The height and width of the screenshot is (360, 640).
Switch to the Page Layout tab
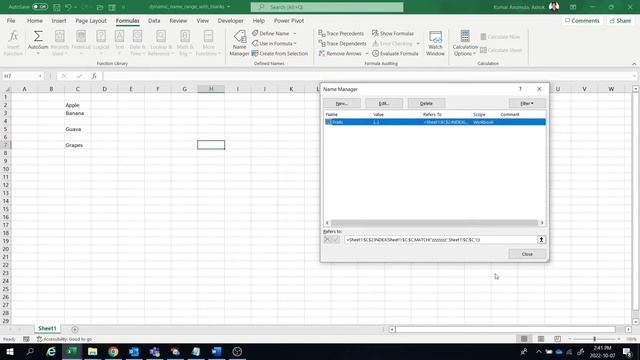[91, 20]
